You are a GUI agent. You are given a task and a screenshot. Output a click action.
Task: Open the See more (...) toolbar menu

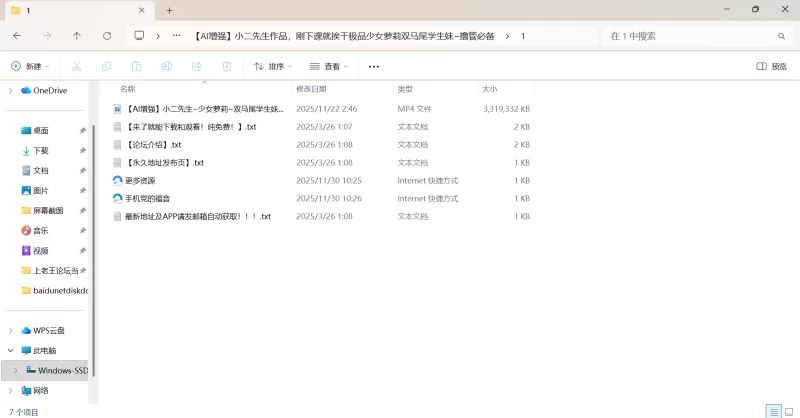[374, 66]
